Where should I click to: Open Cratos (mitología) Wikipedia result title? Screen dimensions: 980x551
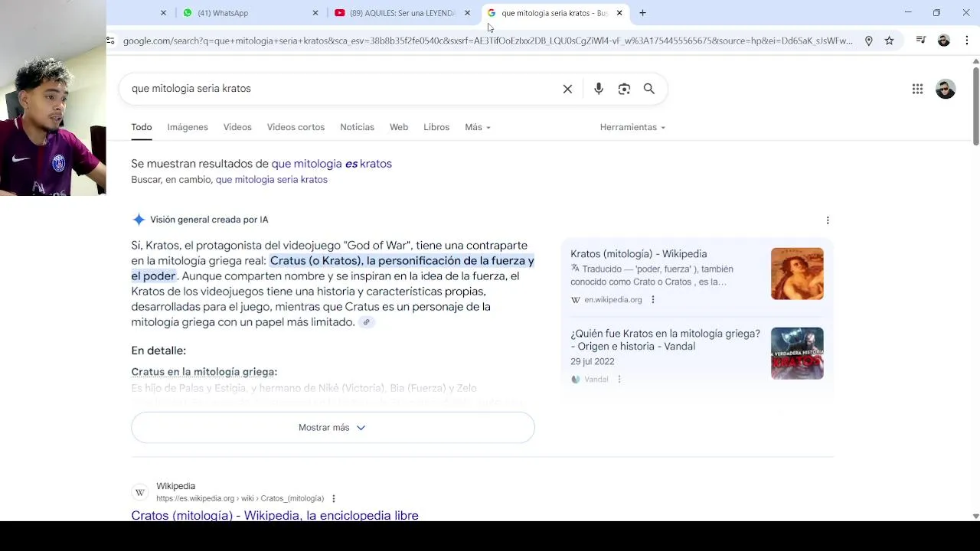tap(275, 516)
